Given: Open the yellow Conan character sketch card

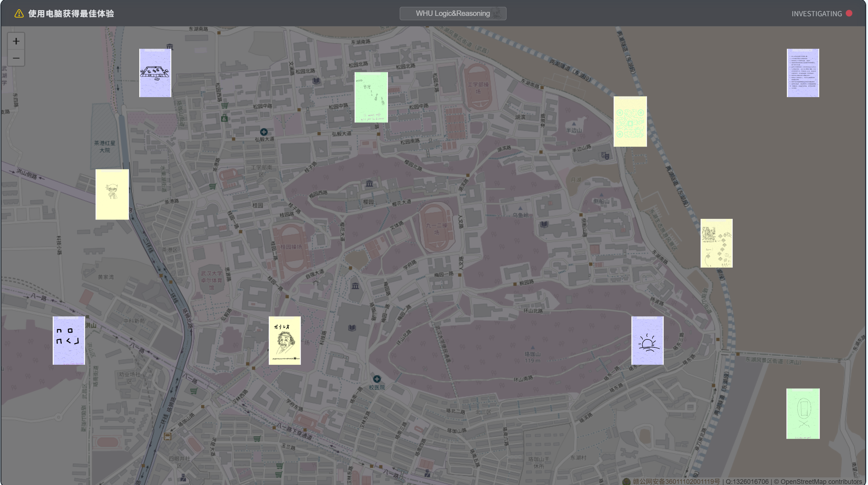Looking at the screenshot, I should 112,194.
